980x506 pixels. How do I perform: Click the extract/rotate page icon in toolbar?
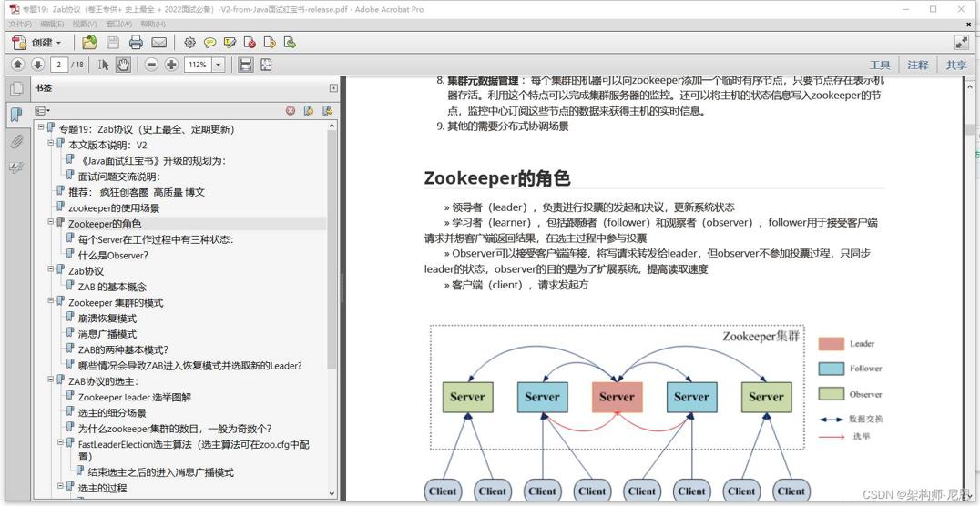pyautogui.click(x=290, y=43)
